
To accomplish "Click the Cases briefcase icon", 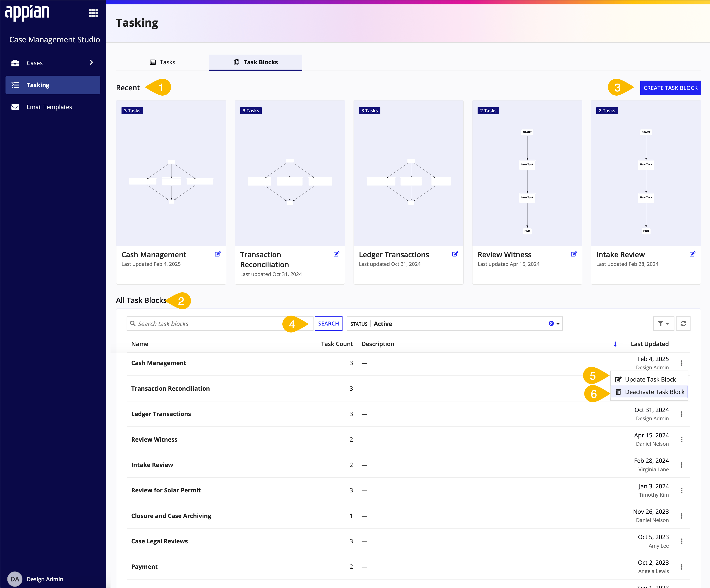I will 15,63.
